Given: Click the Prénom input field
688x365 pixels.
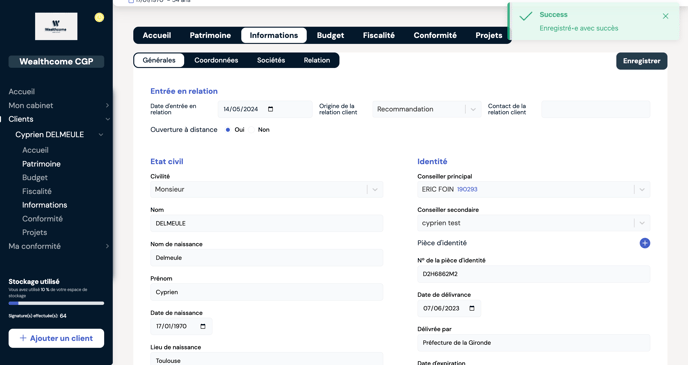Looking at the screenshot, I should (267, 292).
